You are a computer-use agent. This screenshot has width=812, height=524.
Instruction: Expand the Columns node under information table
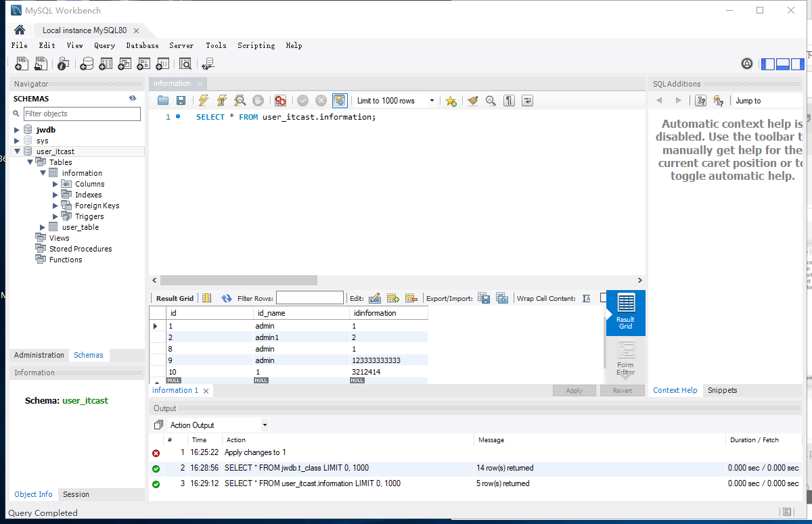55,183
